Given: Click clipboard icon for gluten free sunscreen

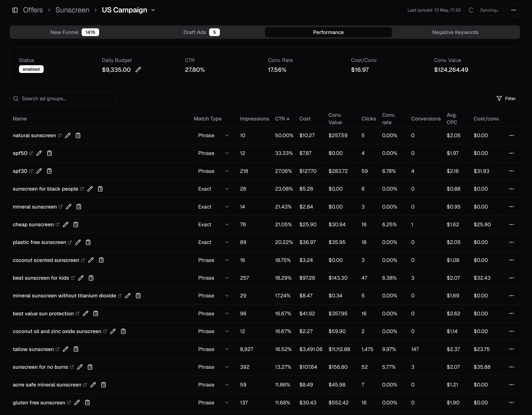Looking at the screenshot, I should pyautogui.click(x=88, y=403).
